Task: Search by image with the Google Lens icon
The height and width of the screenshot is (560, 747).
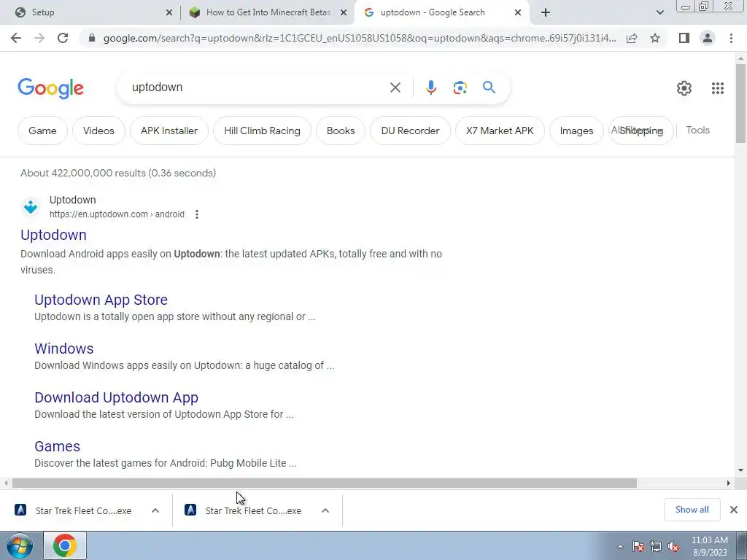Action: (x=460, y=87)
